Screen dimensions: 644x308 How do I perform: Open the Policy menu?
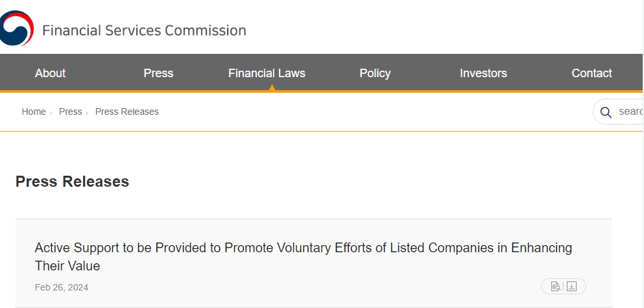[x=375, y=73]
